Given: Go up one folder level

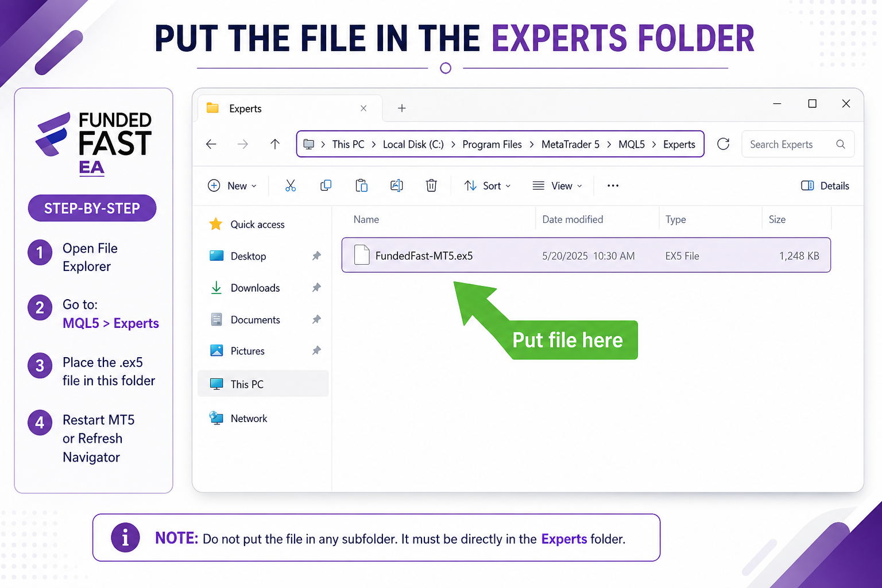Looking at the screenshot, I should pyautogui.click(x=275, y=144).
